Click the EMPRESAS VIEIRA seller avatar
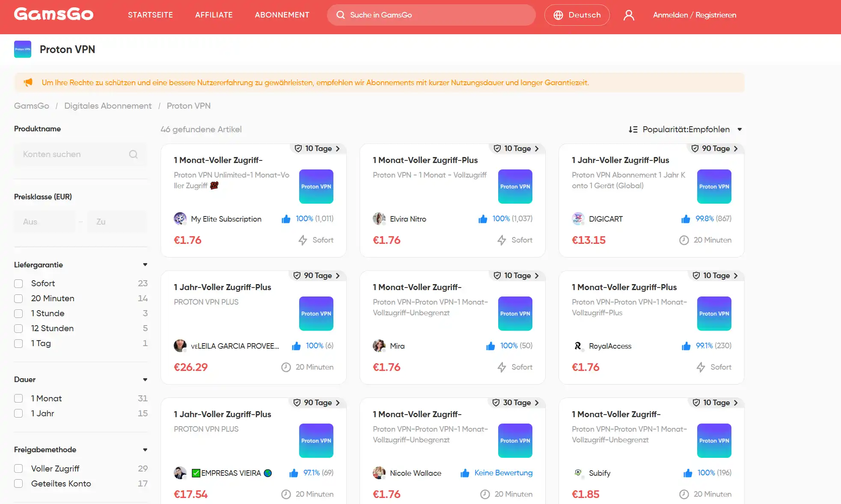 pos(180,473)
